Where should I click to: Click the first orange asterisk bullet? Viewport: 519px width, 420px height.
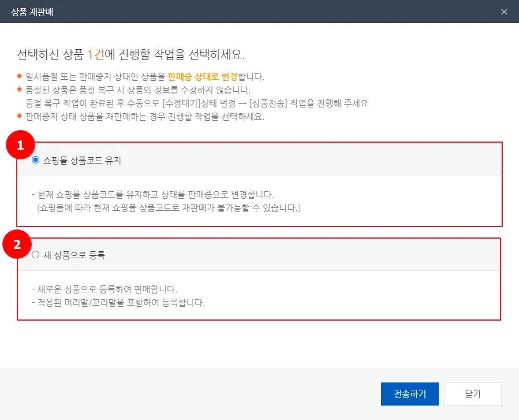click(x=19, y=77)
